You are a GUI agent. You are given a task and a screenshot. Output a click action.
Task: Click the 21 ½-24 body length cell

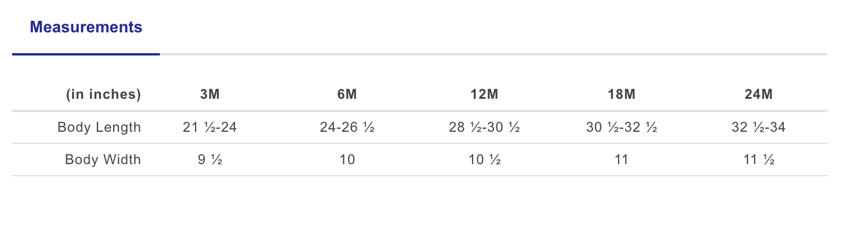210,127
